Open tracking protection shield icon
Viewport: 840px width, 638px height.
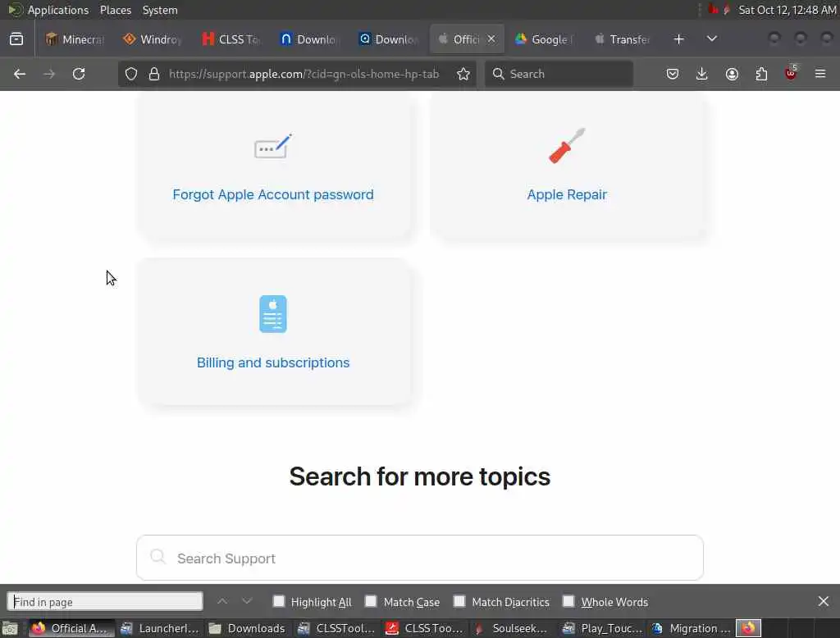pos(131,74)
